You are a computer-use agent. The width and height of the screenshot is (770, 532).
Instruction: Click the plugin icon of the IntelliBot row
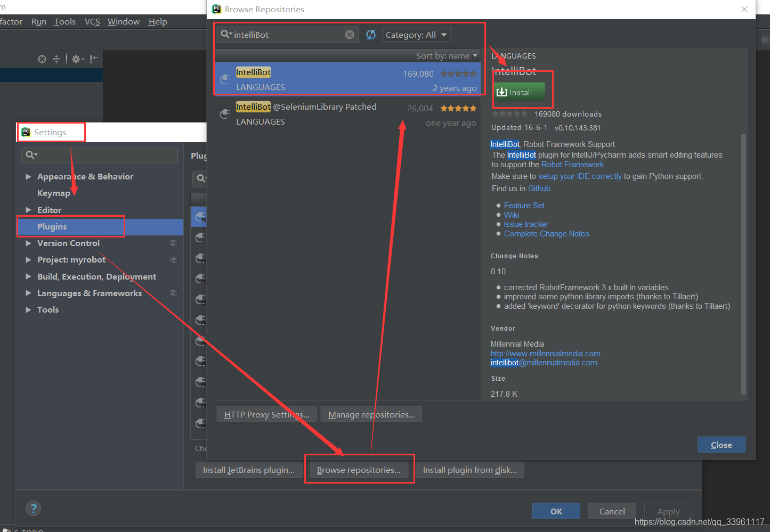click(225, 79)
